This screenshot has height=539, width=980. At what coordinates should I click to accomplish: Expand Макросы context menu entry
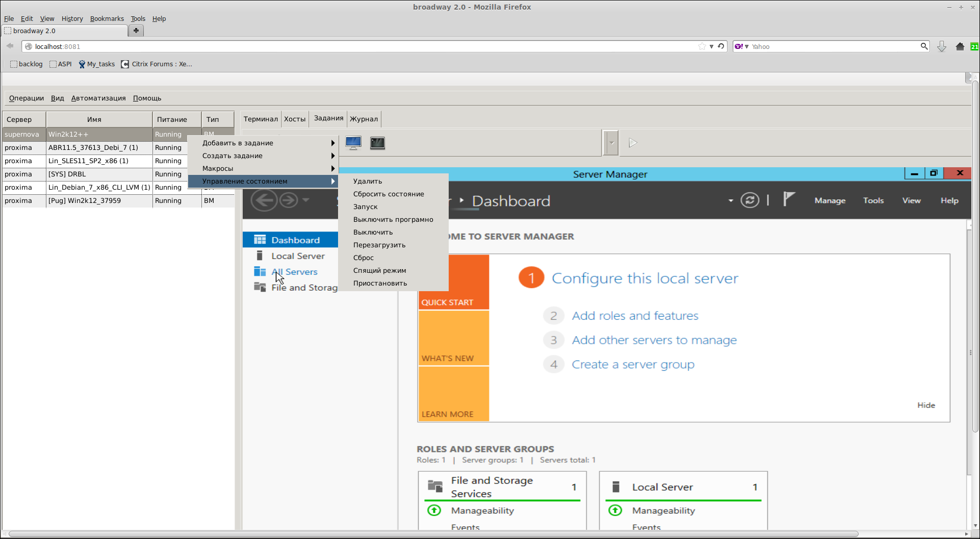click(x=263, y=168)
